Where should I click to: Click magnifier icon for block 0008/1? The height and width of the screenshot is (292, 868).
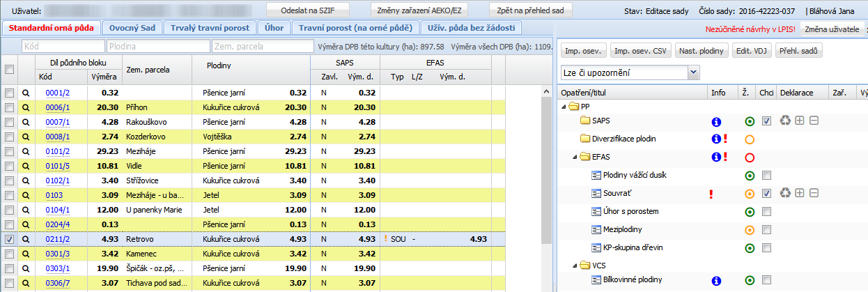26,137
